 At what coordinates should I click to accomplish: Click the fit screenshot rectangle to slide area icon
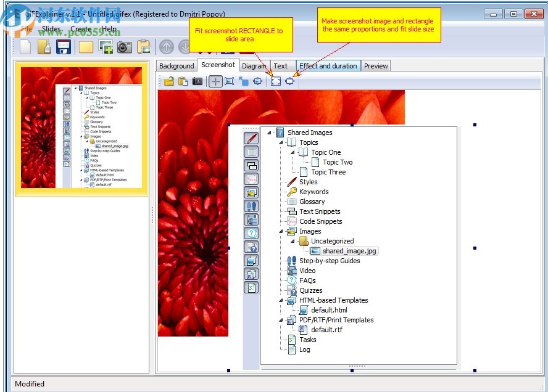point(275,81)
